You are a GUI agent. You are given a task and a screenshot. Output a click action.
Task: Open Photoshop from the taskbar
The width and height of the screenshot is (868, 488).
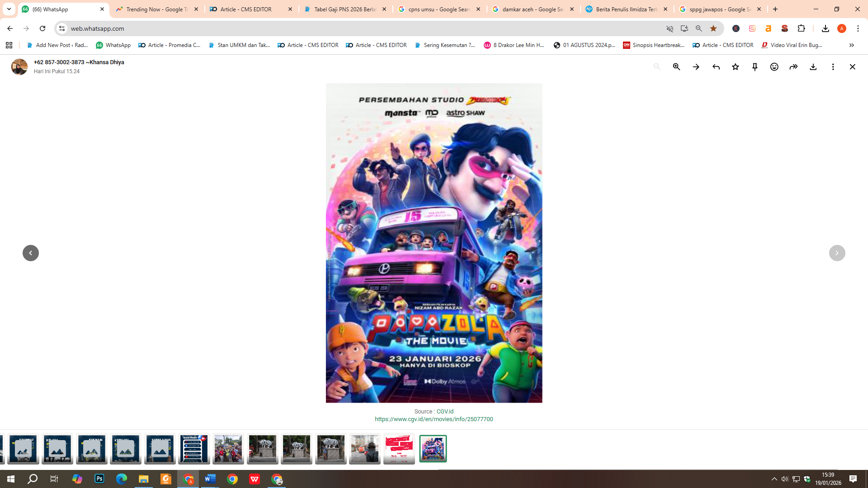tap(99, 479)
